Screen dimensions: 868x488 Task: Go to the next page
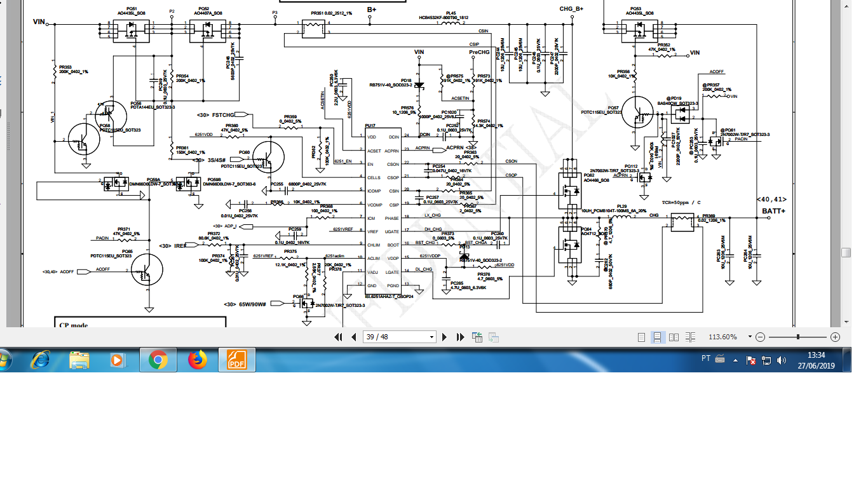pyautogui.click(x=445, y=337)
